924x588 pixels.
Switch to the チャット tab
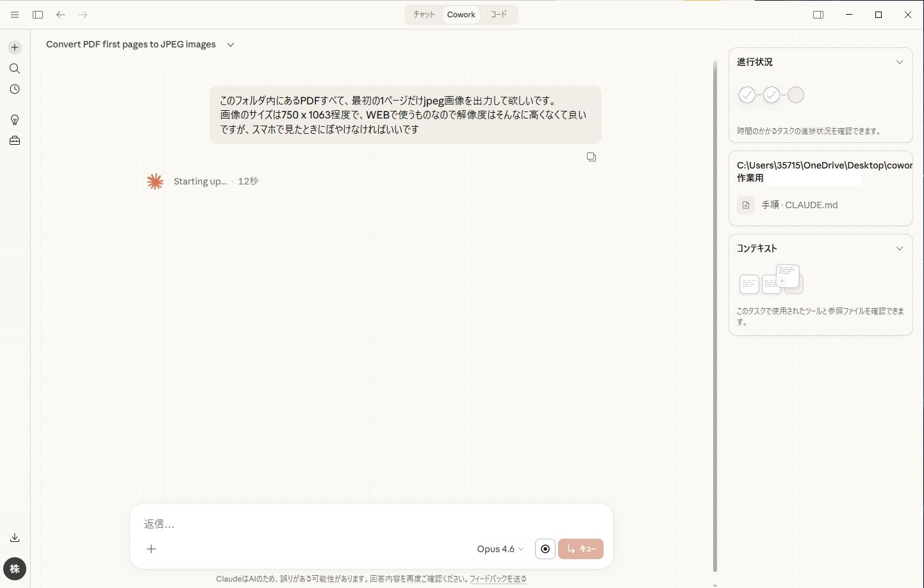(x=424, y=15)
